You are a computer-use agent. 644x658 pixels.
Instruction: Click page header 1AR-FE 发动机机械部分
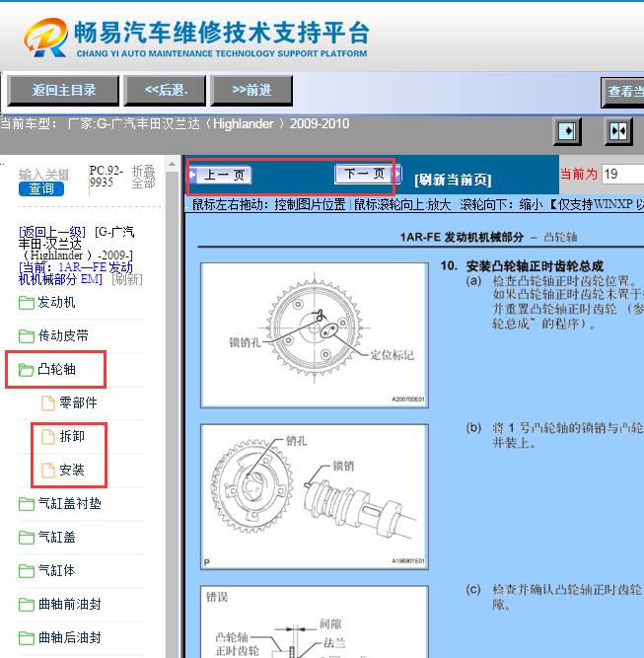point(462,237)
